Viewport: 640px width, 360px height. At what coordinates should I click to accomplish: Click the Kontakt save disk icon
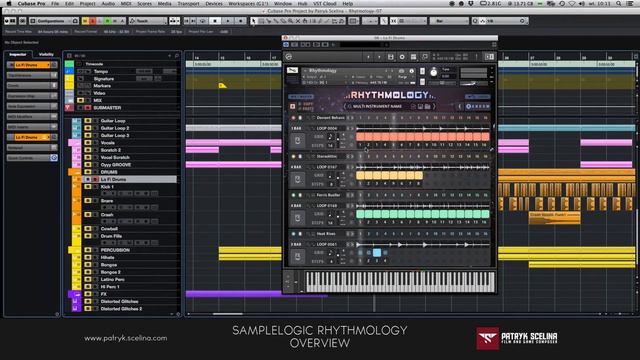coord(391,57)
